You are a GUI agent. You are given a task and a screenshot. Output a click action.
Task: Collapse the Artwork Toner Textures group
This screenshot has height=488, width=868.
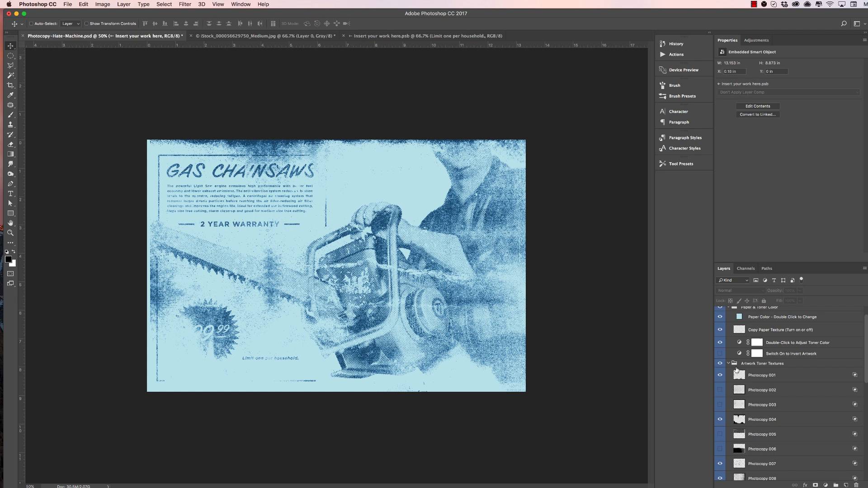728,363
